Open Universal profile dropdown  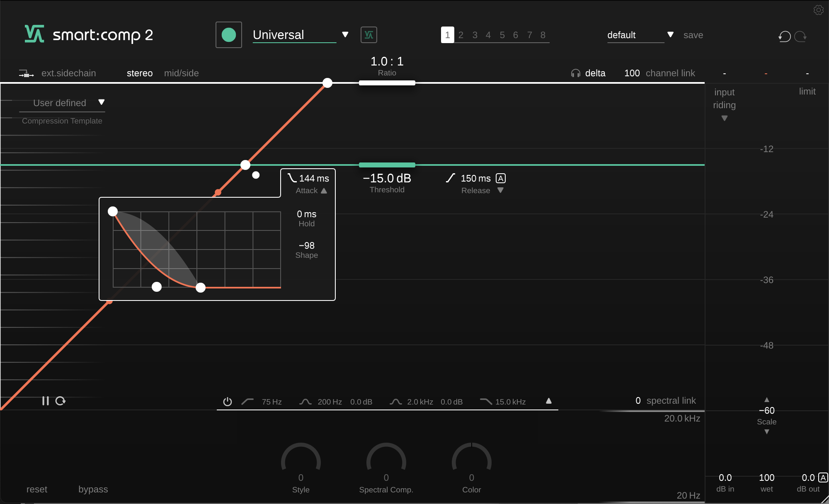tap(345, 35)
